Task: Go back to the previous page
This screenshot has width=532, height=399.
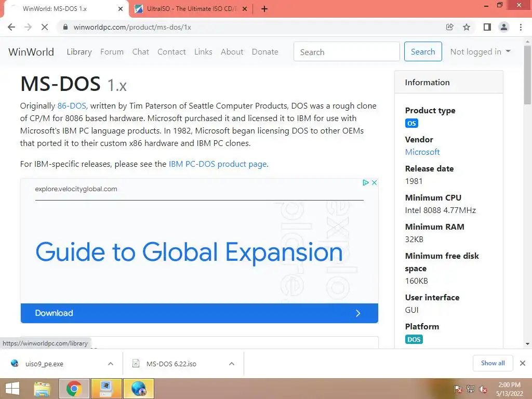Action: [11, 27]
